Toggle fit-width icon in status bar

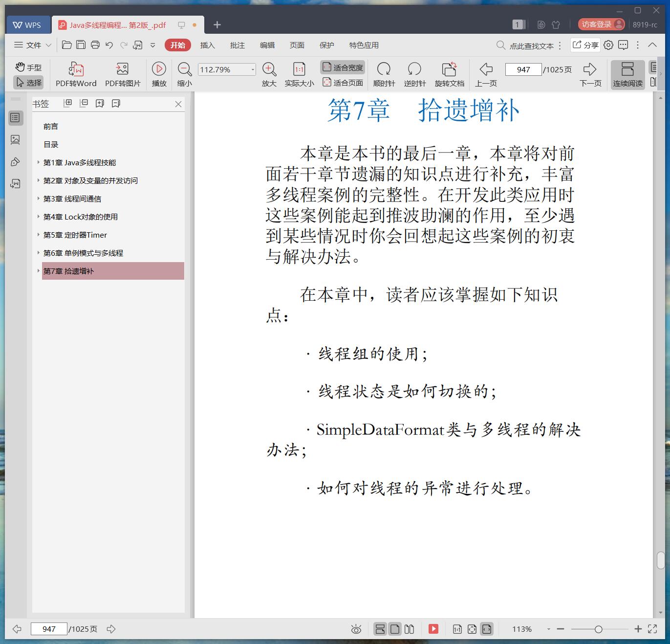tap(487, 629)
